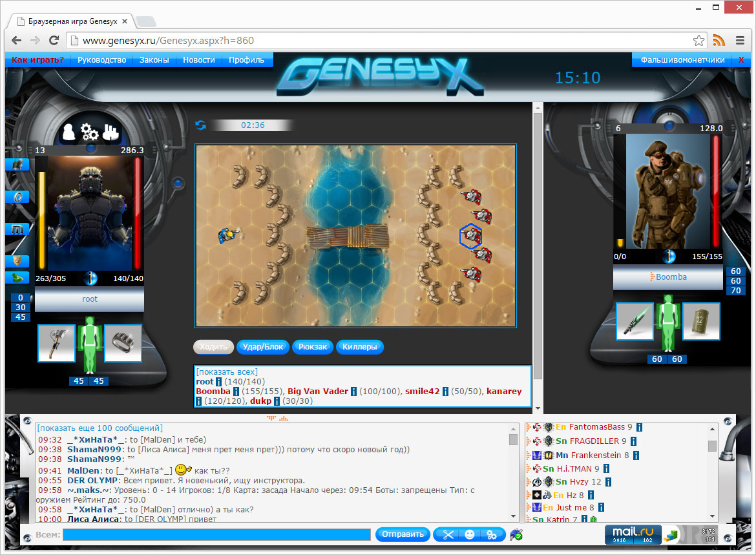Go back in the browser
Viewport: 756px width, 555px height.
point(16,41)
